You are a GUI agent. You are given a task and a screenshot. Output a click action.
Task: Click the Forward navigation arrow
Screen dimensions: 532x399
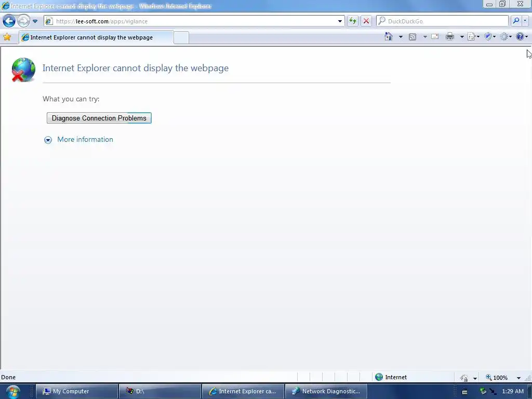pyautogui.click(x=23, y=21)
